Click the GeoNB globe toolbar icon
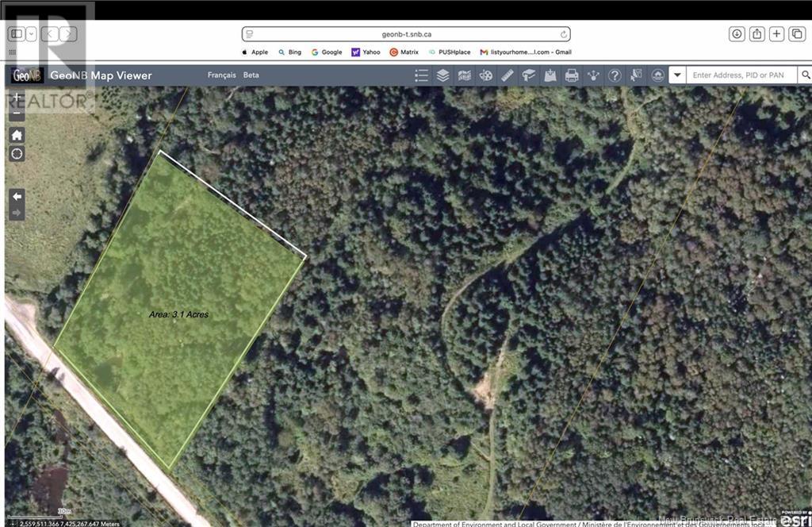The width and height of the screenshot is (812, 527). (657, 75)
